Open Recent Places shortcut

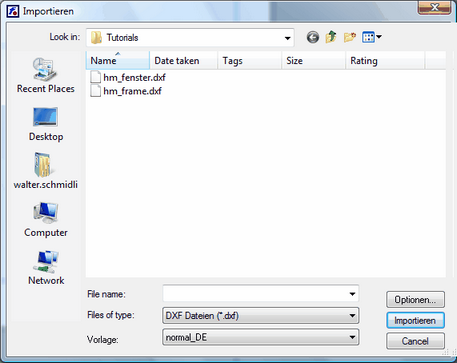[x=46, y=75]
